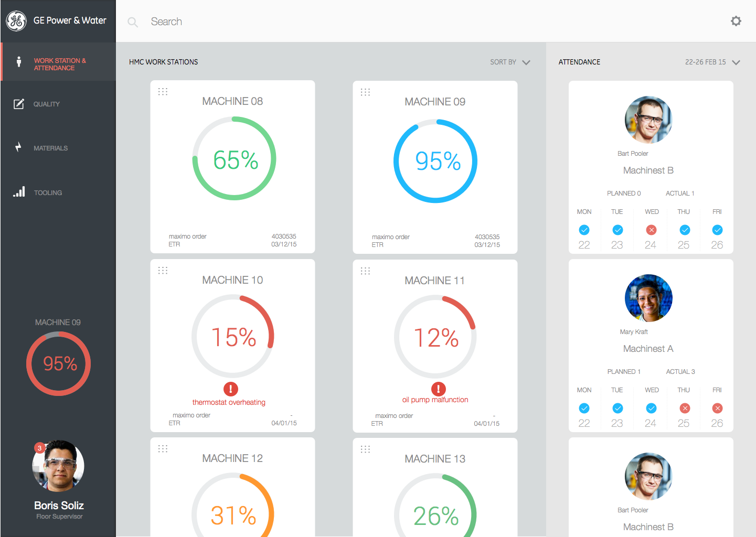This screenshot has width=756, height=537.
Task: Expand the 22-26 FEB 15 date range dropdown
Action: tap(712, 62)
